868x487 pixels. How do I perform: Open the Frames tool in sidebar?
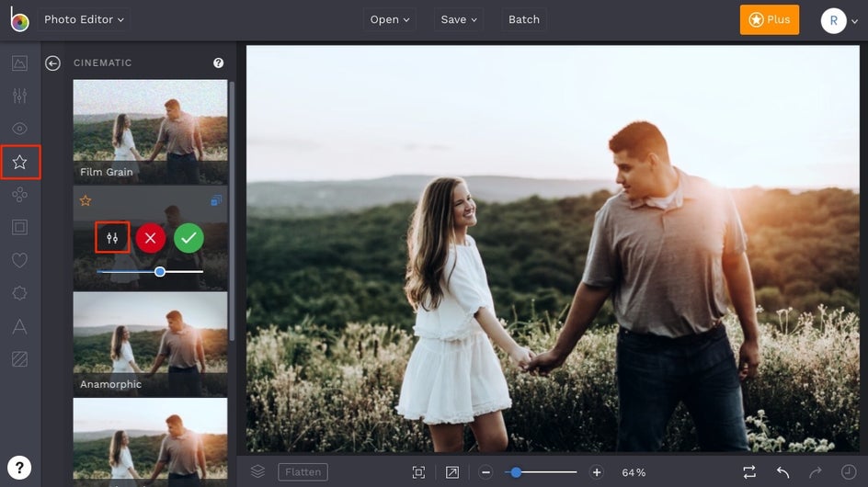tap(19, 227)
